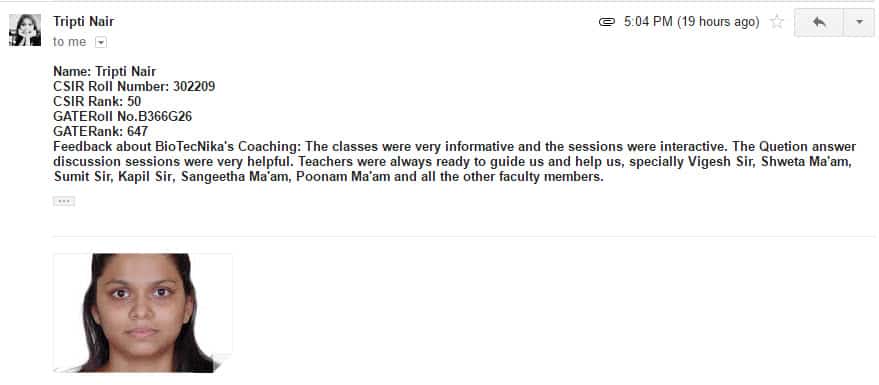Click the CSIR Roll Number 302209 line
Image resolution: width=879 pixels, height=385 pixels.
134,86
